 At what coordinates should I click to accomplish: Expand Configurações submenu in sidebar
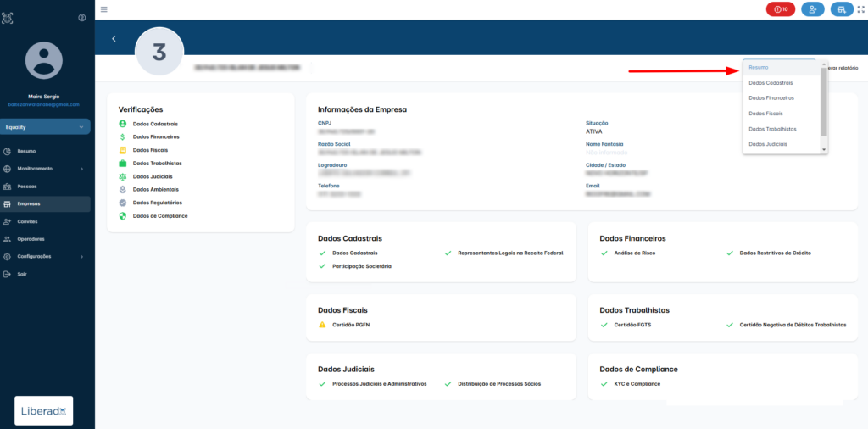click(45, 257)
